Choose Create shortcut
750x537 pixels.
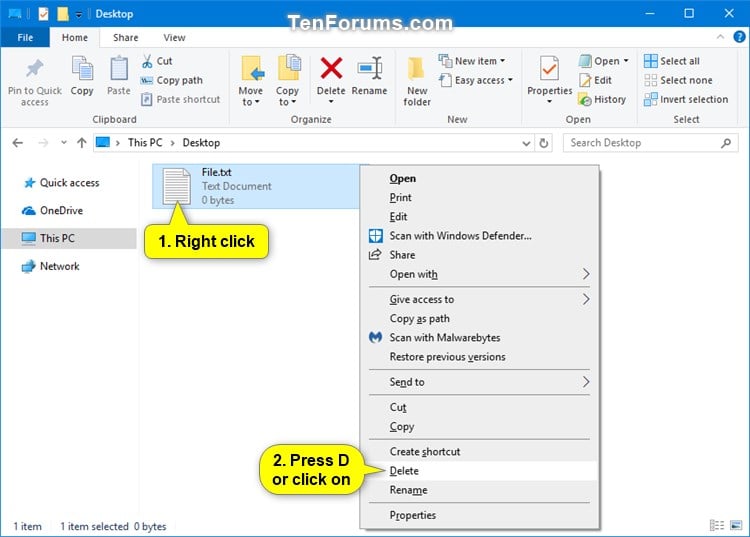[x=479, y=452]
